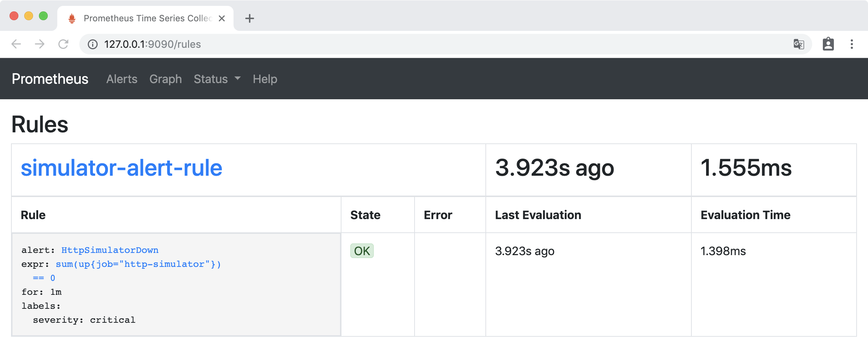Close the Prometheus Time Series tab
The width and height of the screenshot is (868, 361).
222,18
